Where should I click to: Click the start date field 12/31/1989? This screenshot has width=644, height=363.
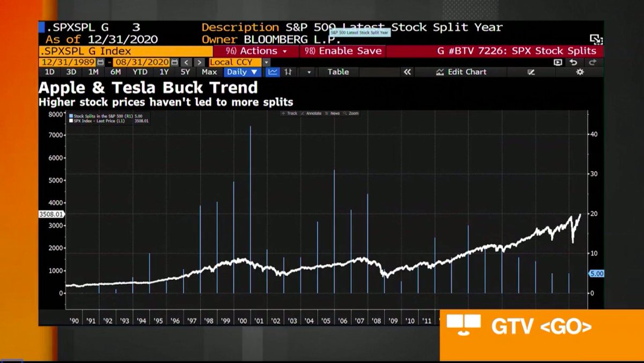click(x=67, y=62)
